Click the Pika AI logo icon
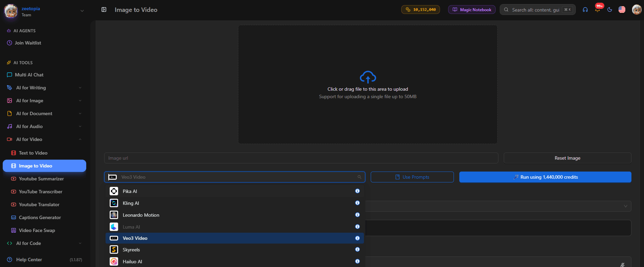644x267 pixels. [x=114, y=191]
